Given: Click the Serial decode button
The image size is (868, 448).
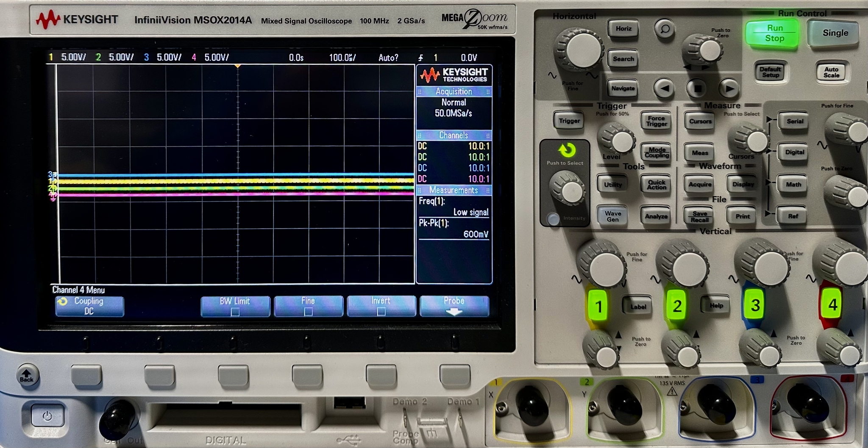Looking at the screenshot, I should (x=794, y=121).
